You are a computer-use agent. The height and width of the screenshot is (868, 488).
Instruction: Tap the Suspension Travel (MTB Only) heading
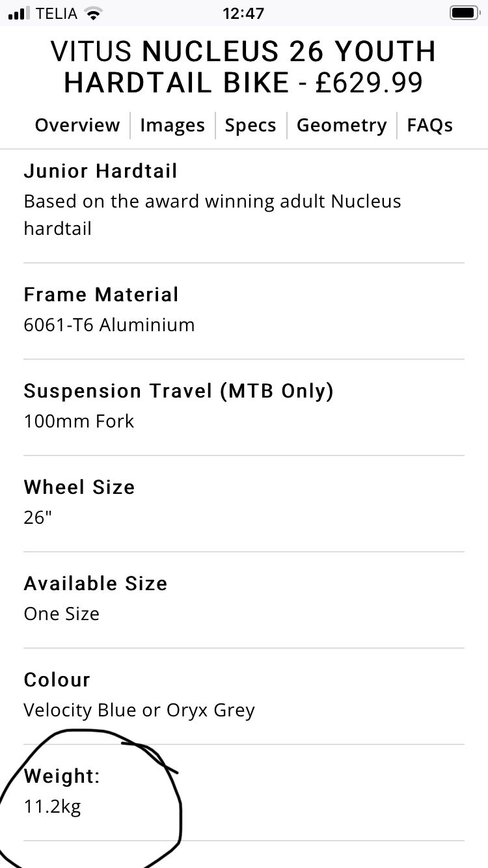(x=179, y=391)
